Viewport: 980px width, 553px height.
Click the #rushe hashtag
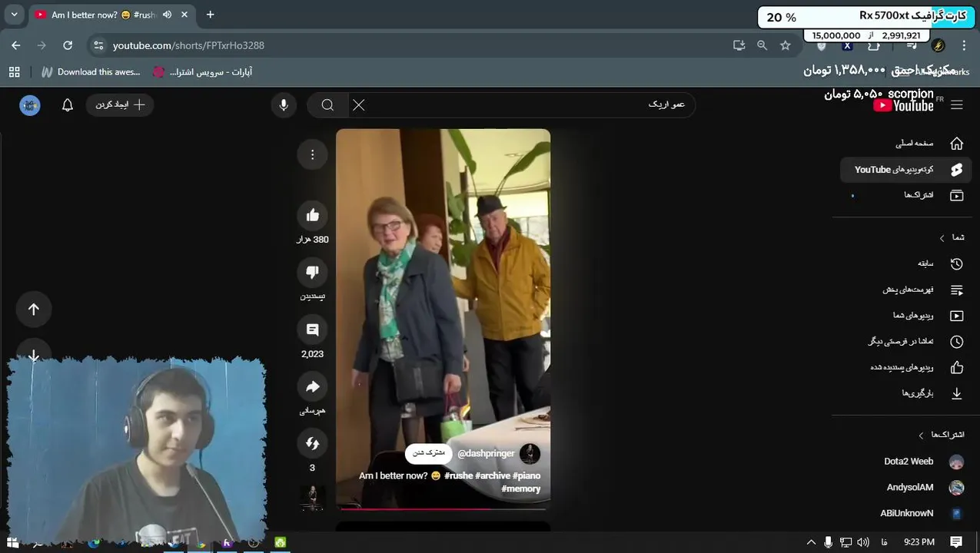coord(458,476)
